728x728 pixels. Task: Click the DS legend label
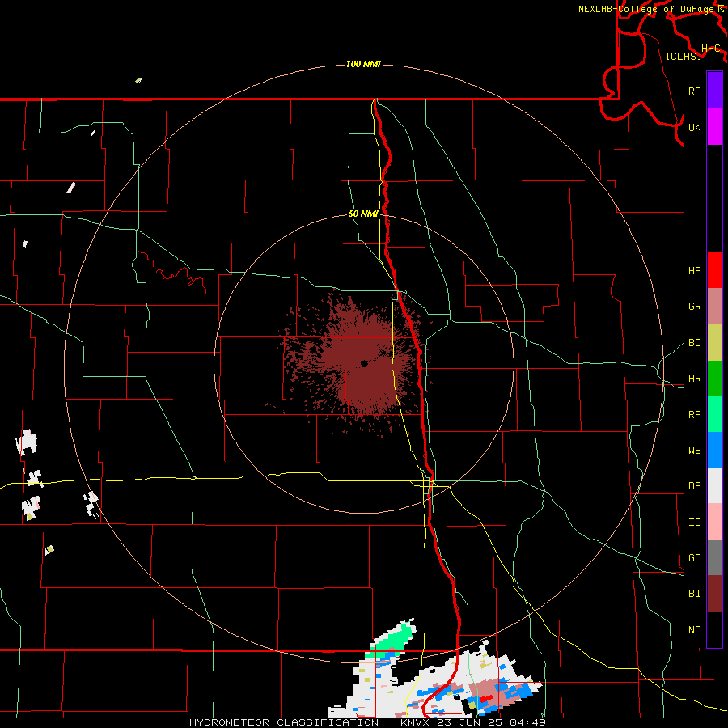[x=694, y=486]
